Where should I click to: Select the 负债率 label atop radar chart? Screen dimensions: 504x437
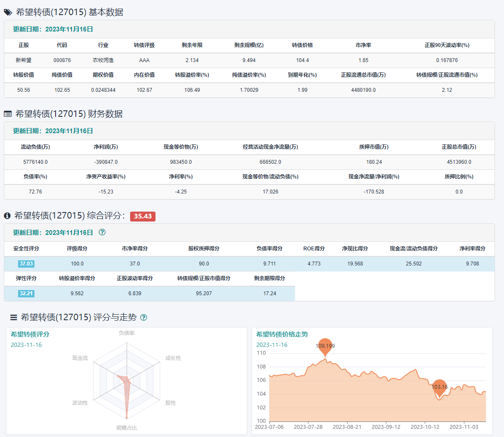(x=127, y=333)
